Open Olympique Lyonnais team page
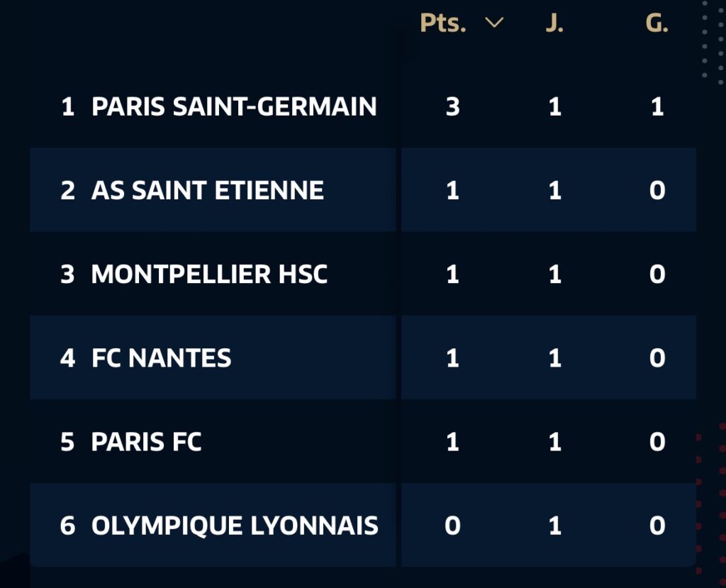The image size is (726, 588). (x=235, y=526)
